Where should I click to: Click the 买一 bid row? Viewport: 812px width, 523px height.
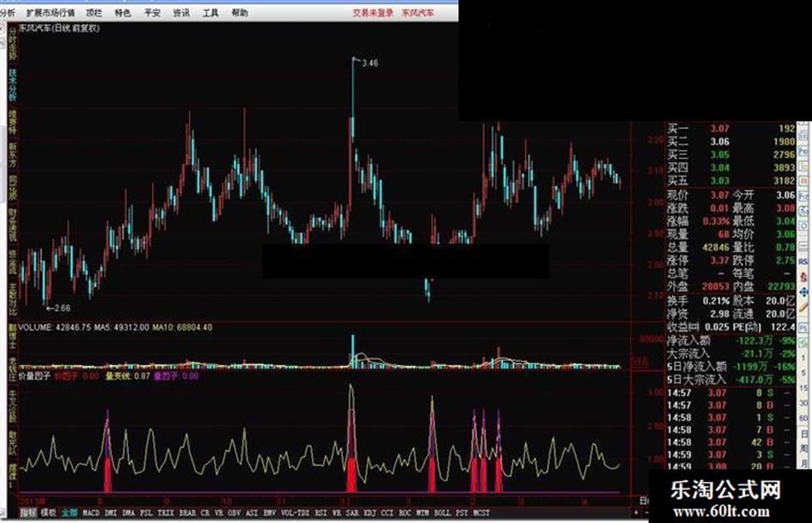pyautogui.click(x=730, y=129)
